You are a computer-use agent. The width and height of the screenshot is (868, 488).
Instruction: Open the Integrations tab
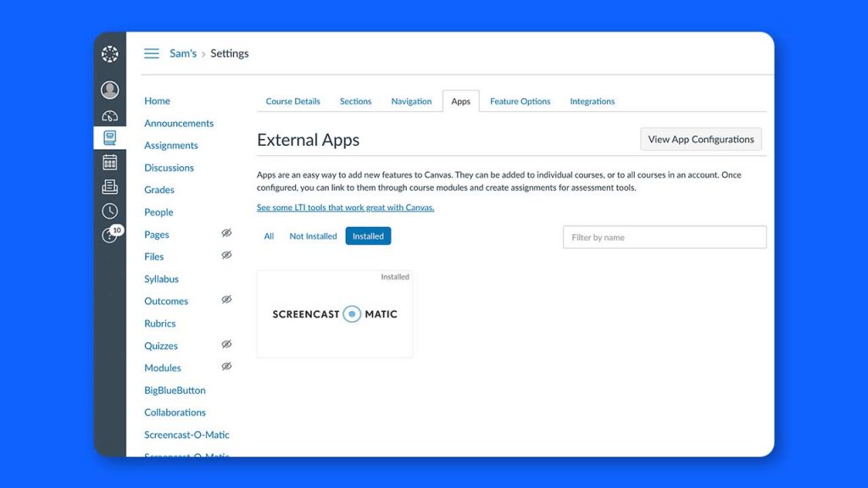pyautogui.click(x=592, y=101)
